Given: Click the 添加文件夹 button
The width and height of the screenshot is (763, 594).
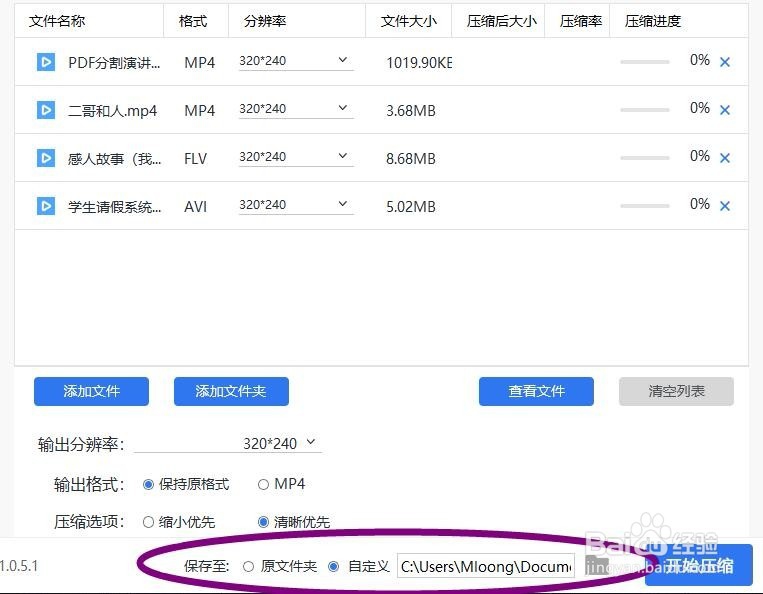Looking at the screenshot, I should click(231, 391).
